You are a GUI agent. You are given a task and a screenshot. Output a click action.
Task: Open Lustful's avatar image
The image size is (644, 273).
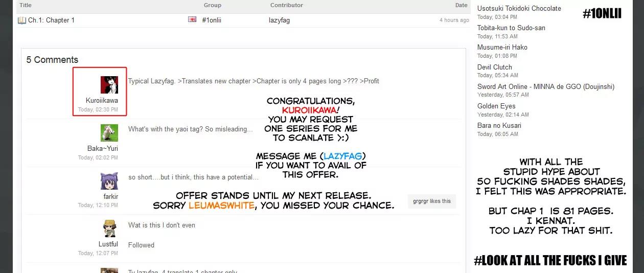click(x=109, y=229)
